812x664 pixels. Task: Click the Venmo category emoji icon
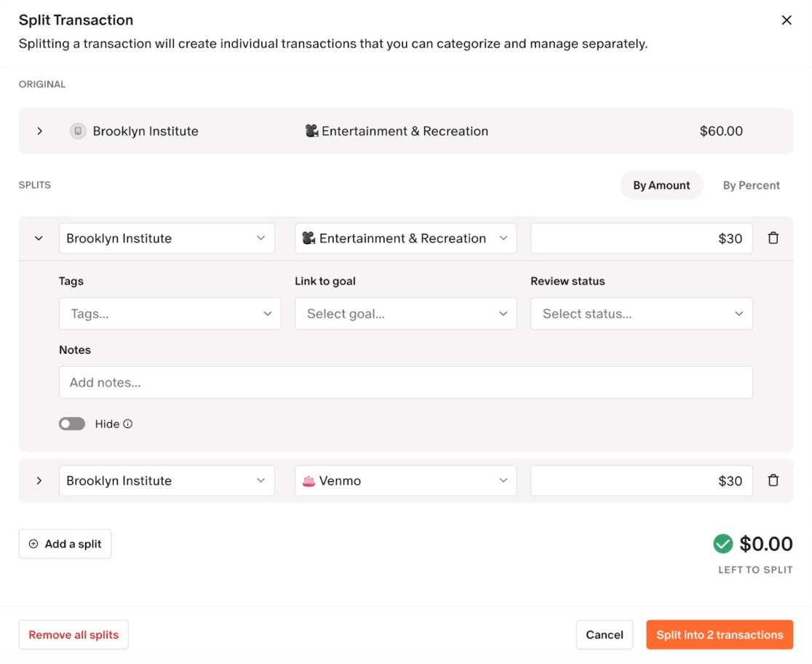tap(309, 481)
